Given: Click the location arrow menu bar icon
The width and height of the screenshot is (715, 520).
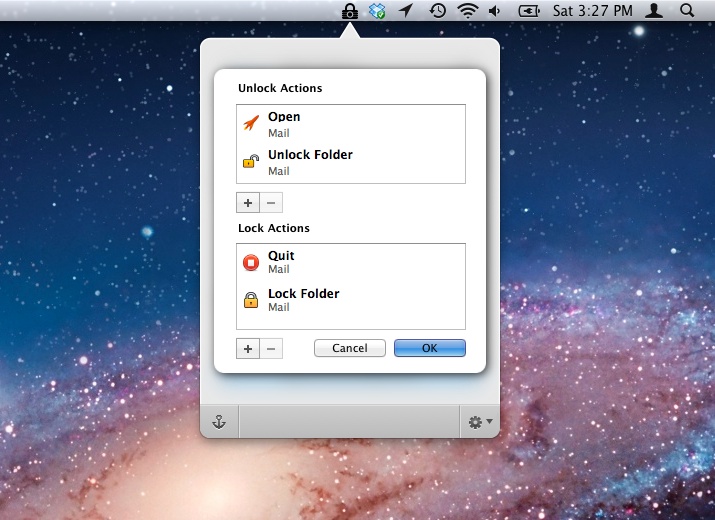Looking at the screenshot, I should pos(405,10).
